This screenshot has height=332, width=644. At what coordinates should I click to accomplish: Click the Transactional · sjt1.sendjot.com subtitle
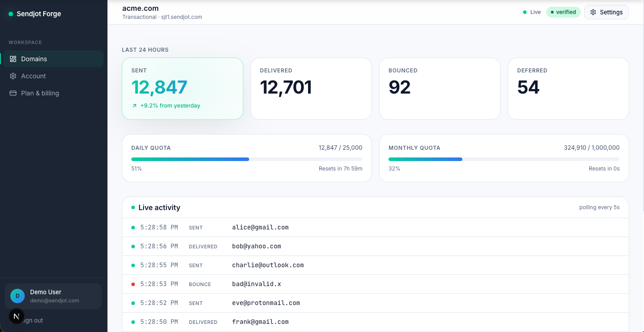(x=162, y=17)
